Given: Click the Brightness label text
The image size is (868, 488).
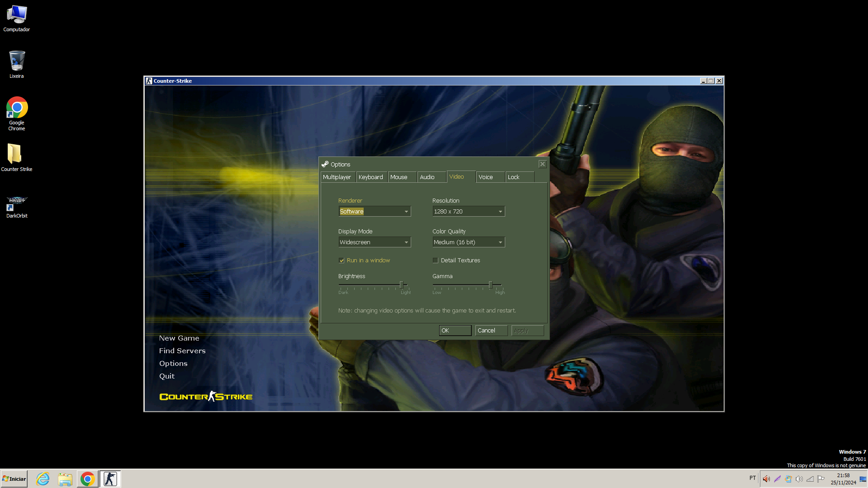Looking at the screenshot, I should 351,276.
